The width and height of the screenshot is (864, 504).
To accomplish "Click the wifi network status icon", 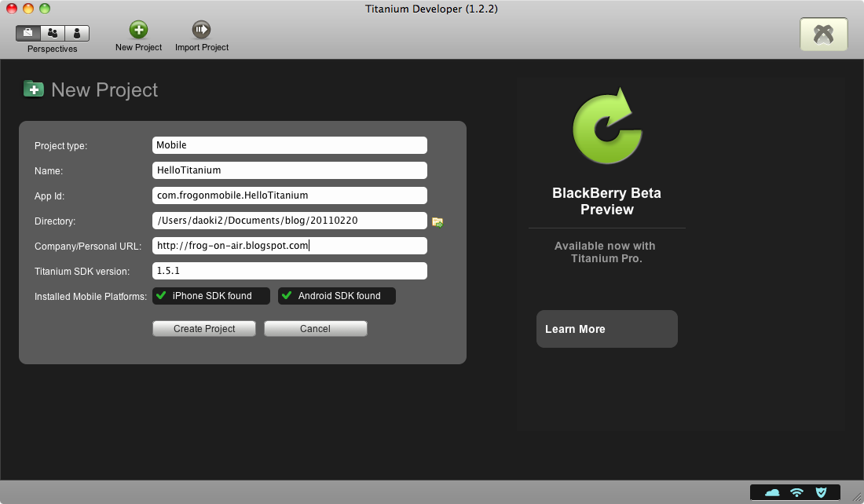I will point(796,492).
